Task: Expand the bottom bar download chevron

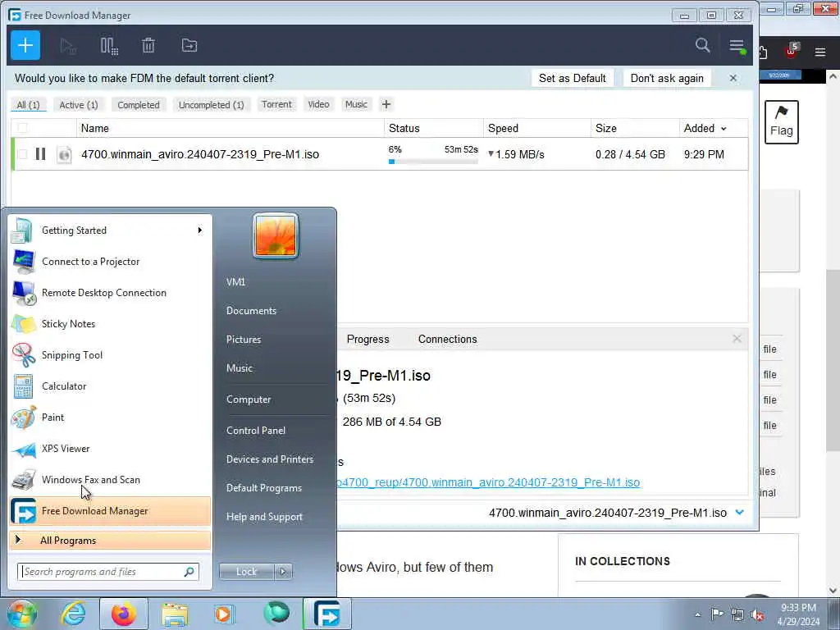Action: (x=740, y=513)
